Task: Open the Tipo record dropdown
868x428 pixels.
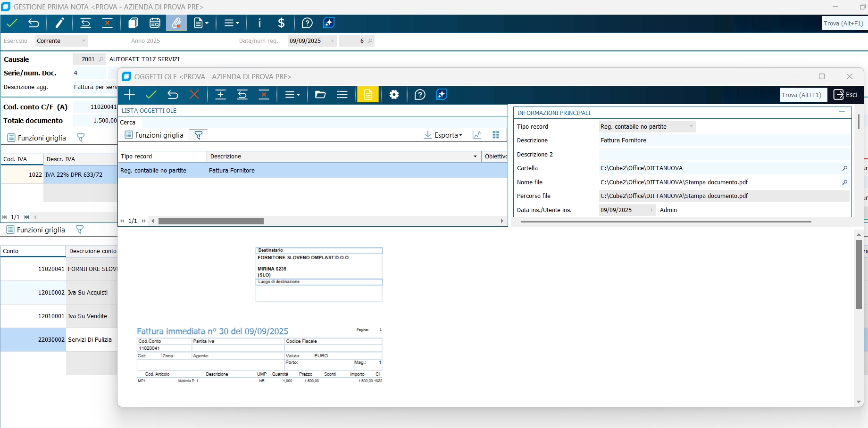Action: pyautogui.click(x=691, y=127)
